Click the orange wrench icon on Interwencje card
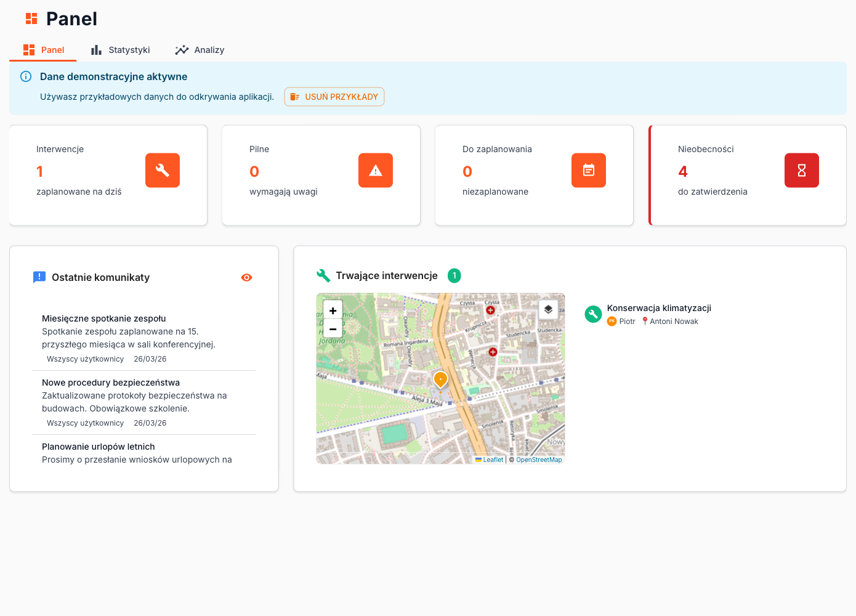 [x=163, y=171]
